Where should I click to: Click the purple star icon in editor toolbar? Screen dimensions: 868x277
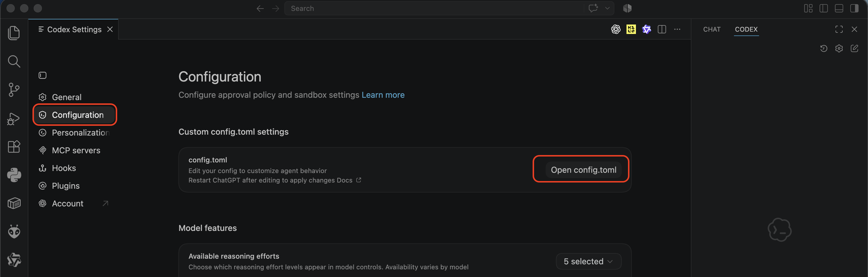click(x=646, y=29)
